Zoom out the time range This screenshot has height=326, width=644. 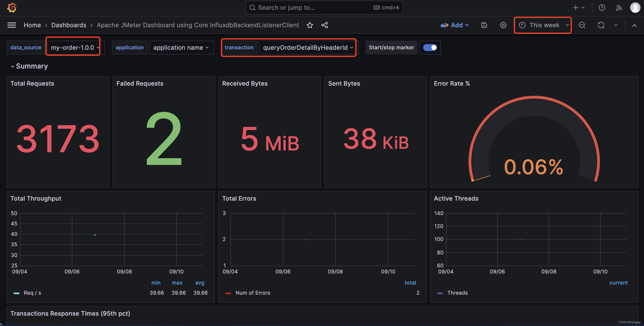pyautogui.click(x=582, y=25)
